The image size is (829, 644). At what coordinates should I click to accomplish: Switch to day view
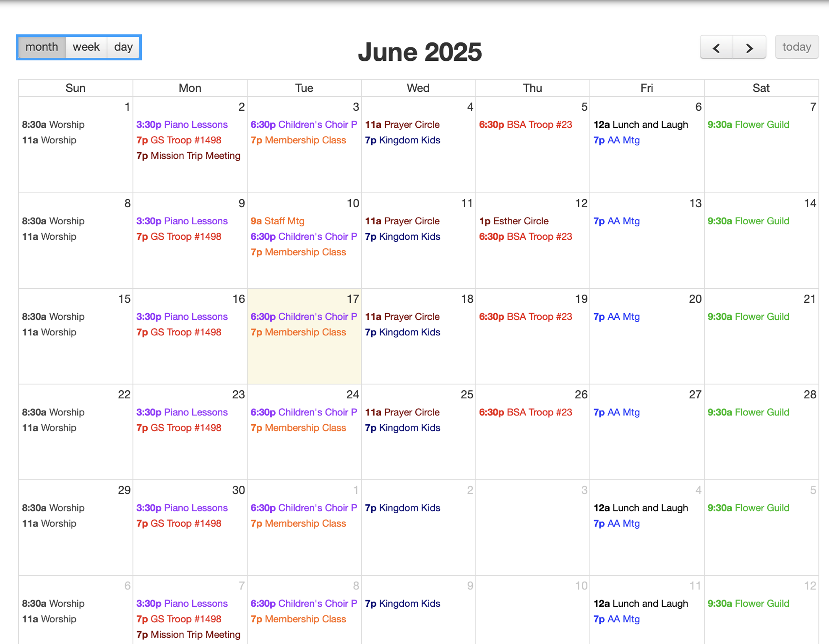(x=123, y=47)
